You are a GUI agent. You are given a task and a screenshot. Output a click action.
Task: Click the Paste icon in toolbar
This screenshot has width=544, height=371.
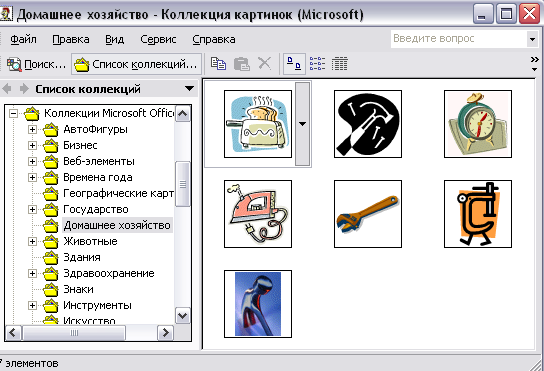(241, 64)
